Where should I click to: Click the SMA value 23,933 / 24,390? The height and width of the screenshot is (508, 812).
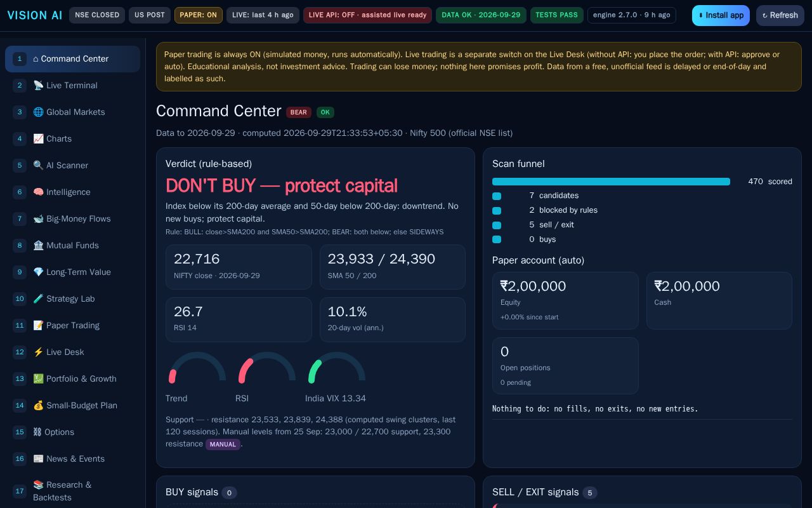tap(381, 259)
